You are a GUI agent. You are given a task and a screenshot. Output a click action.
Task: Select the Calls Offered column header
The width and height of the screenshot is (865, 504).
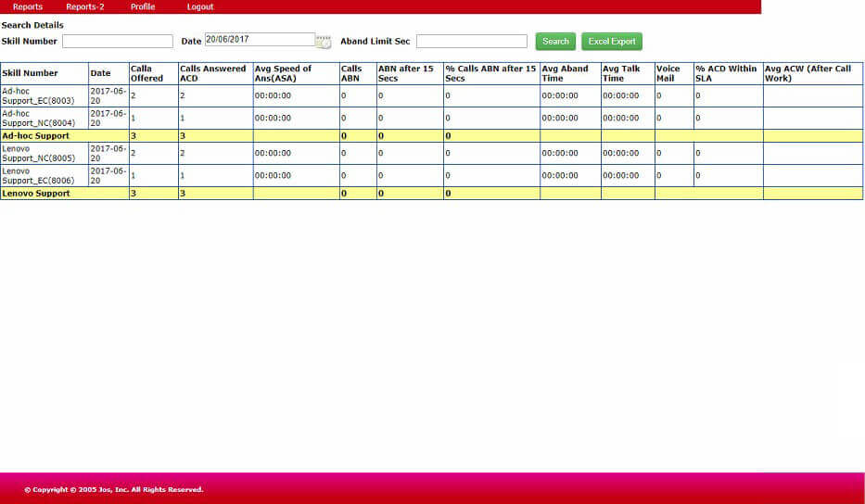click(154, 73)
